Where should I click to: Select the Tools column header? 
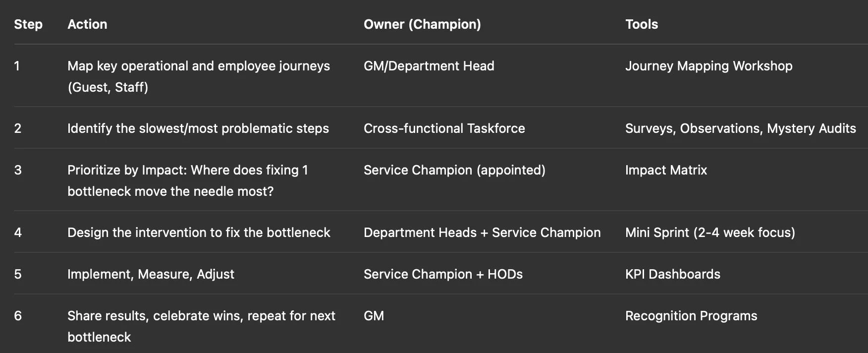pyautogui.click(x=642, y=24)
